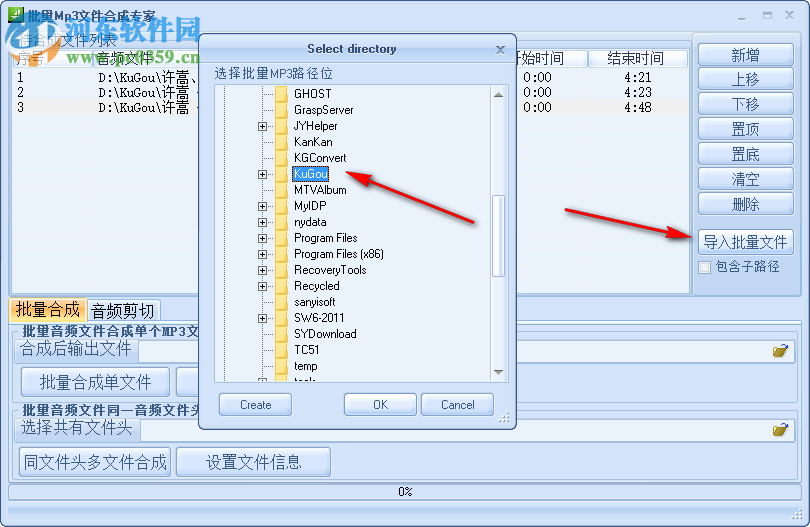Expand the KuGou folder node

[x=262, y=174]
